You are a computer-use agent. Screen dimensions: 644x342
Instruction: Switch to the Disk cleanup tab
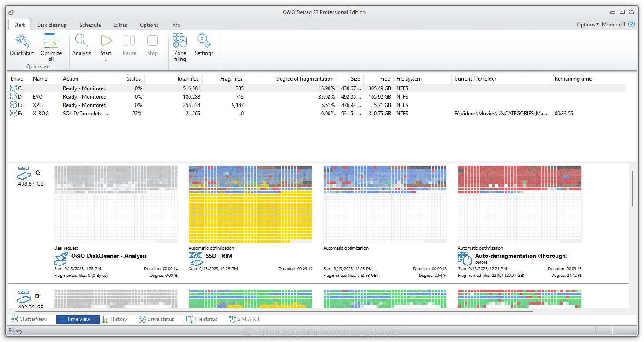[x=52, y=25]
